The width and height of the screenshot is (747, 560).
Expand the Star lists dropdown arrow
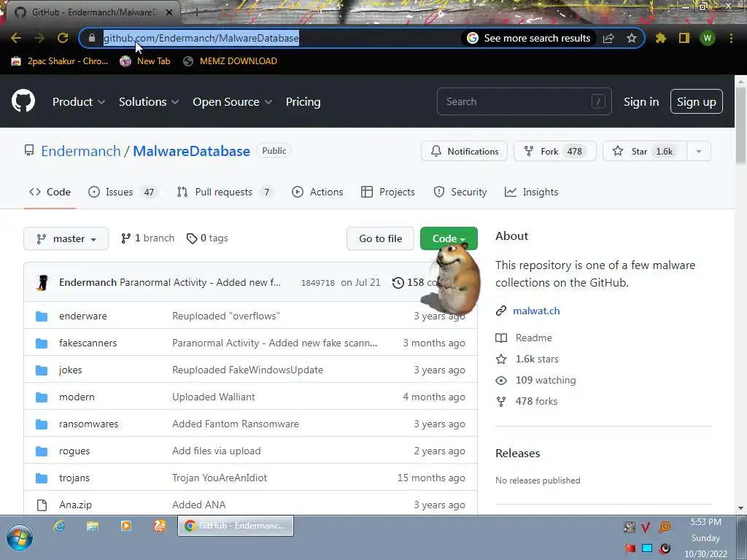pos(699,152)
